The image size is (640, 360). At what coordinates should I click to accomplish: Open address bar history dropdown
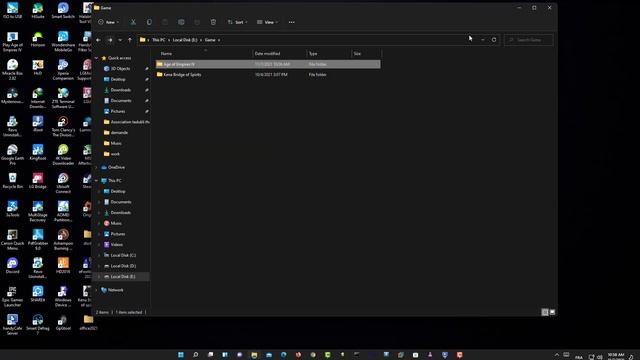coord(483,40)
